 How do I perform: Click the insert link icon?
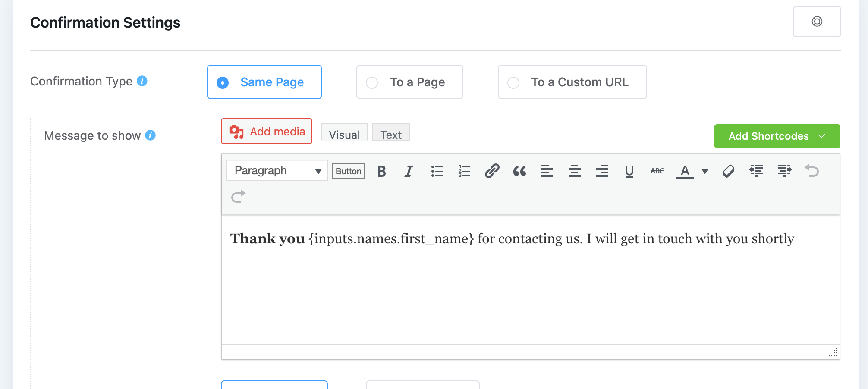point(492,171)
